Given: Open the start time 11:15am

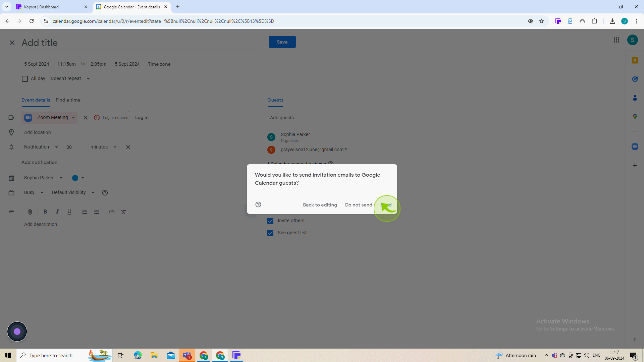Looking at the screenshot, I should pos(66,64).
